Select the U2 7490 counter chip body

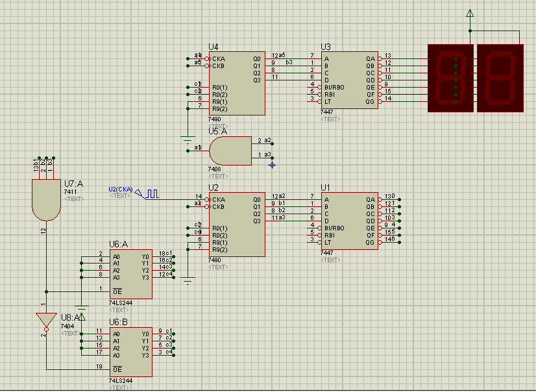[237, 224]
